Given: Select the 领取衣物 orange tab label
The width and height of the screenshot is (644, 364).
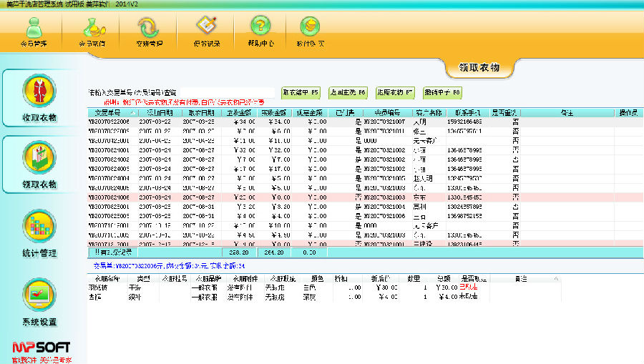Looking at the screenshot, I should [x=479, y=68].
